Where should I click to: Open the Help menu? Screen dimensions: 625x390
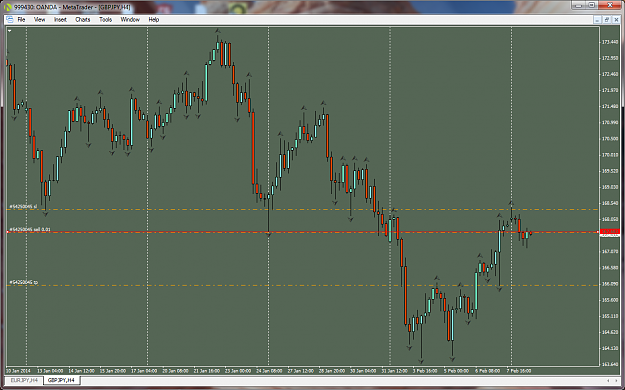pos(153,20)
